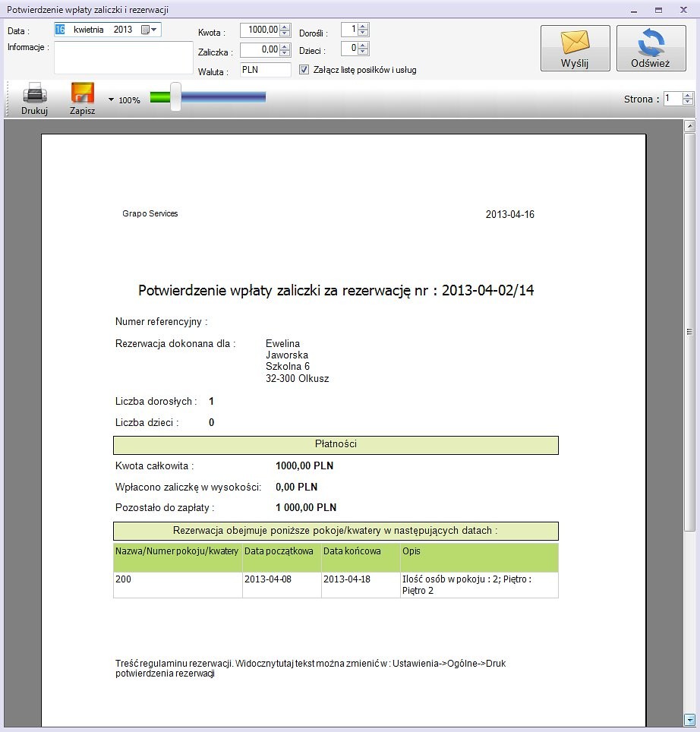Image resolution: width=700 pixels, height=732 pixels.
Task: Click 1 000,00 PLN remaining amount
Action: [x=306, y=507]
